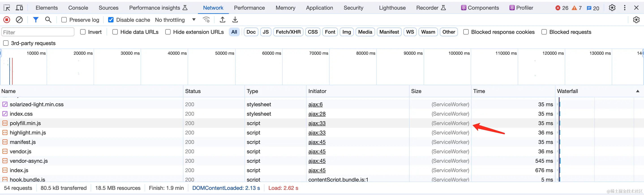Click vendor-async.js script file icon
The height and width of the screenshot is (195, 644).
(x=5, y=161)
